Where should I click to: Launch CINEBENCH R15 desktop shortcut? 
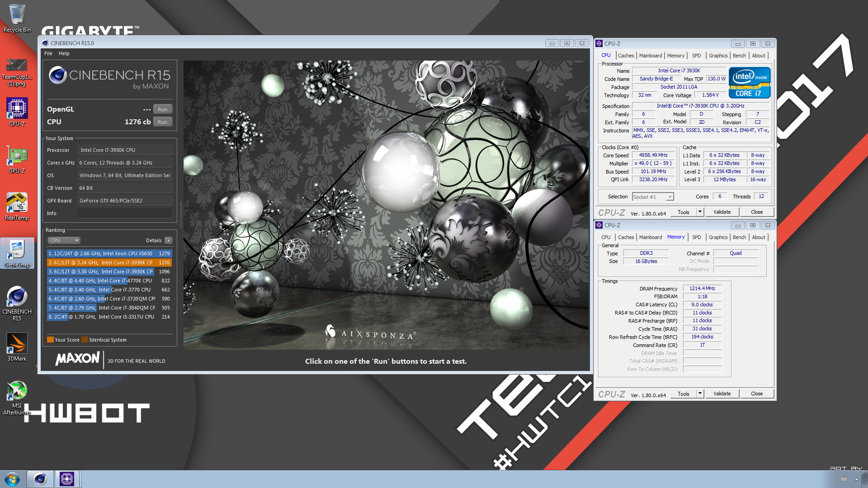coord(17,303)
